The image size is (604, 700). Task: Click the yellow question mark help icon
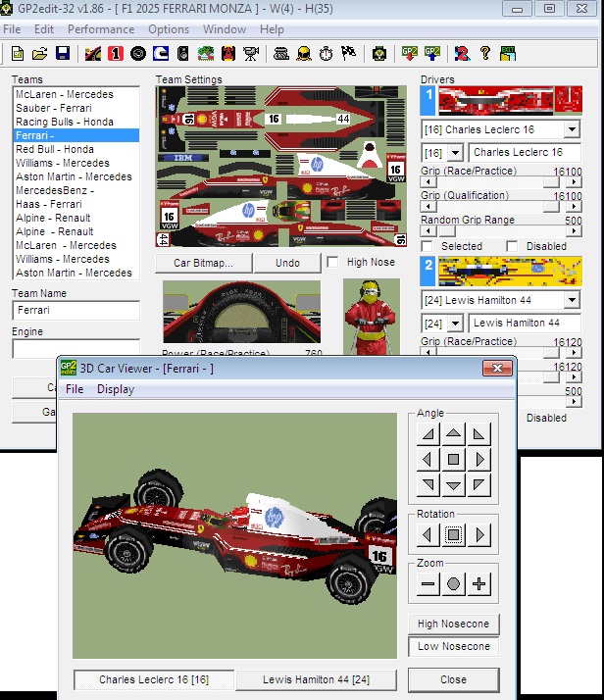coord(484,53)
